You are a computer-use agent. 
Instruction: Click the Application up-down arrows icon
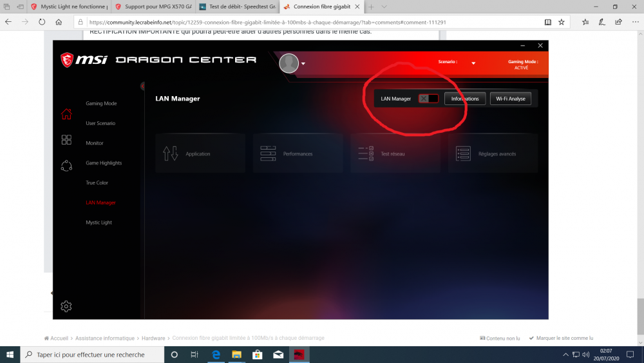pyautogui.click(x=171, y=153)
